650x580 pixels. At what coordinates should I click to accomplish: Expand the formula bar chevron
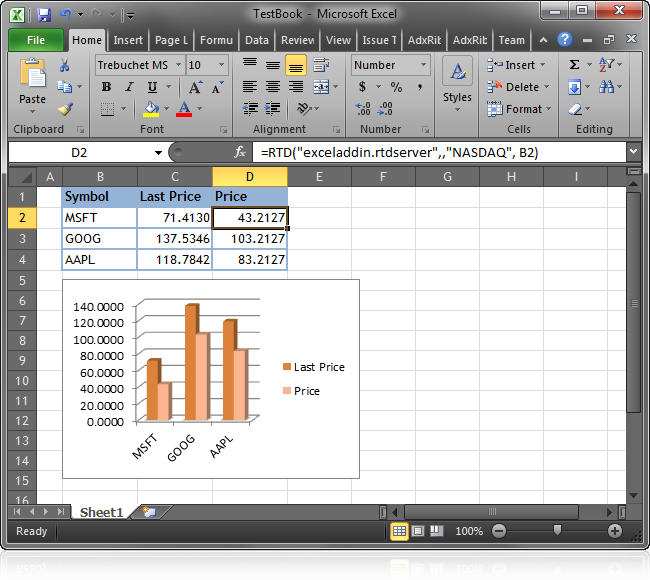(633, 152)
